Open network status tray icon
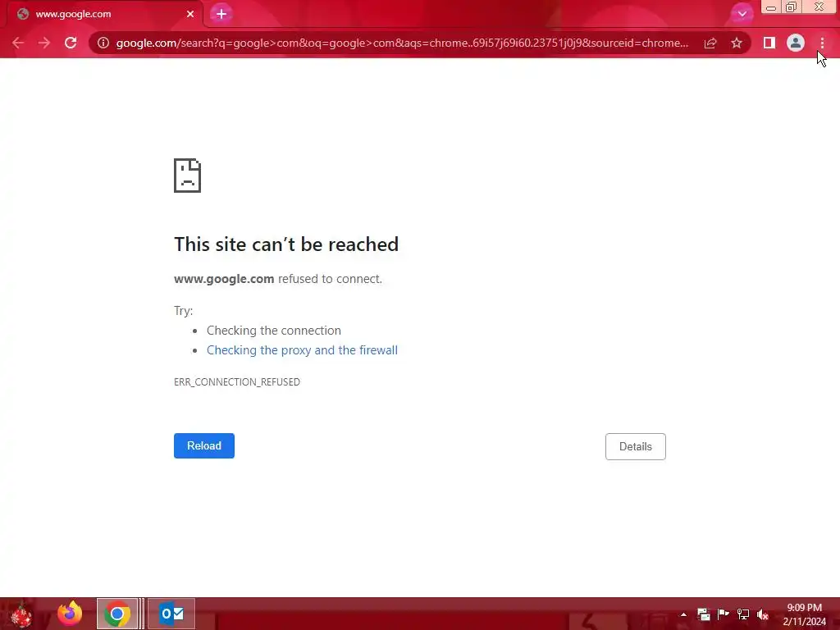Viewport: 840px width, 630px height. 743,614
